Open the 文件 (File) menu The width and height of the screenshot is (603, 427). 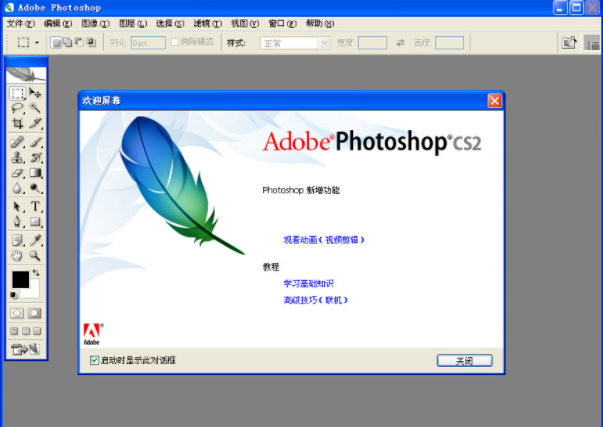coord(21,23)
